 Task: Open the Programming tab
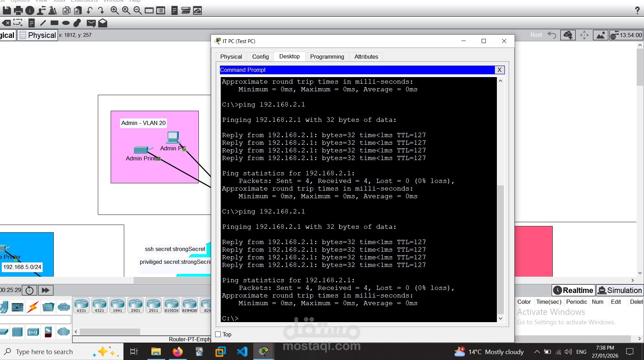pyautogui.click(x=327, y=57)
